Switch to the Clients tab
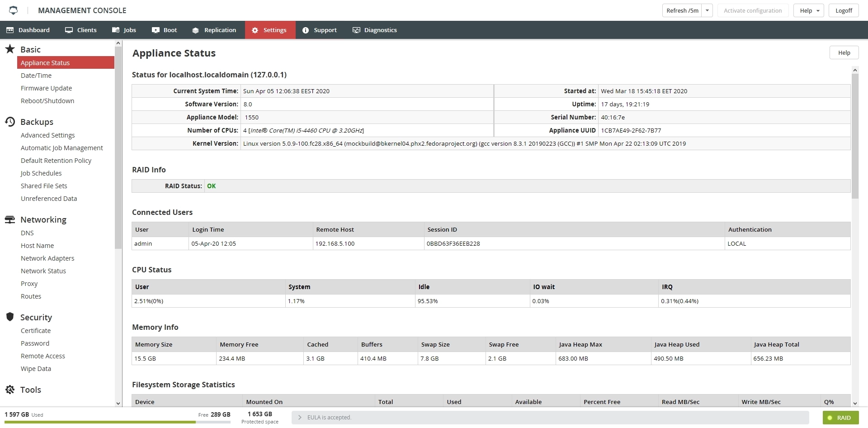The width and height of the screenshot is (868, 428). coord(81,30)
